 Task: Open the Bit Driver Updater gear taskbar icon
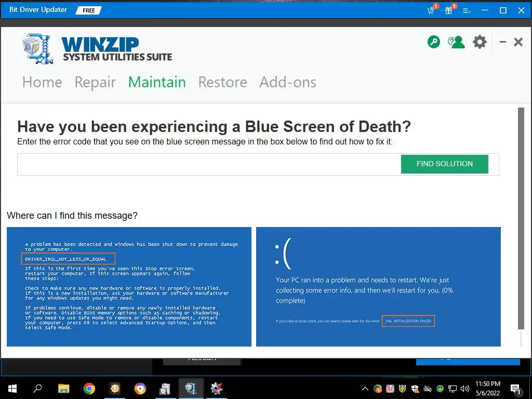click(217, 388)
